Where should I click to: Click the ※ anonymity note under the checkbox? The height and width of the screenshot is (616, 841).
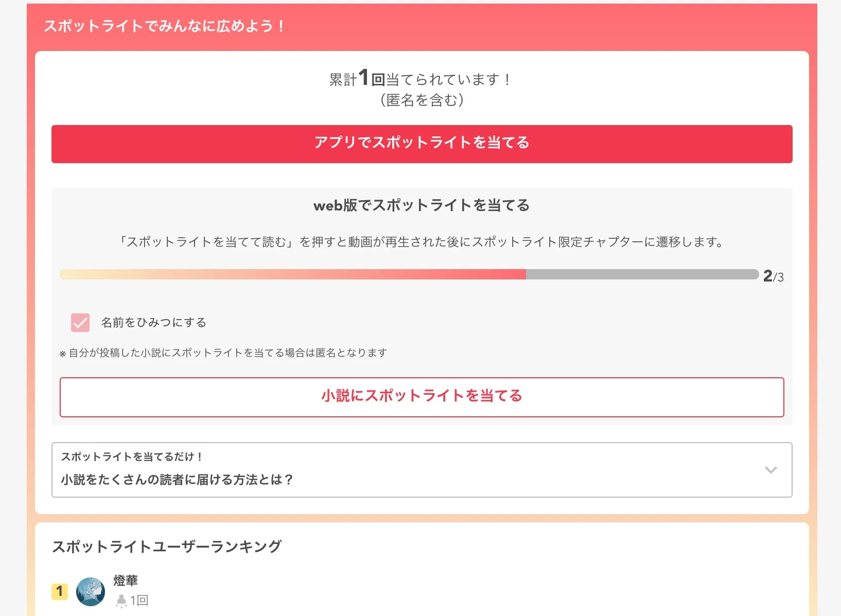click(x=223, y=353)
